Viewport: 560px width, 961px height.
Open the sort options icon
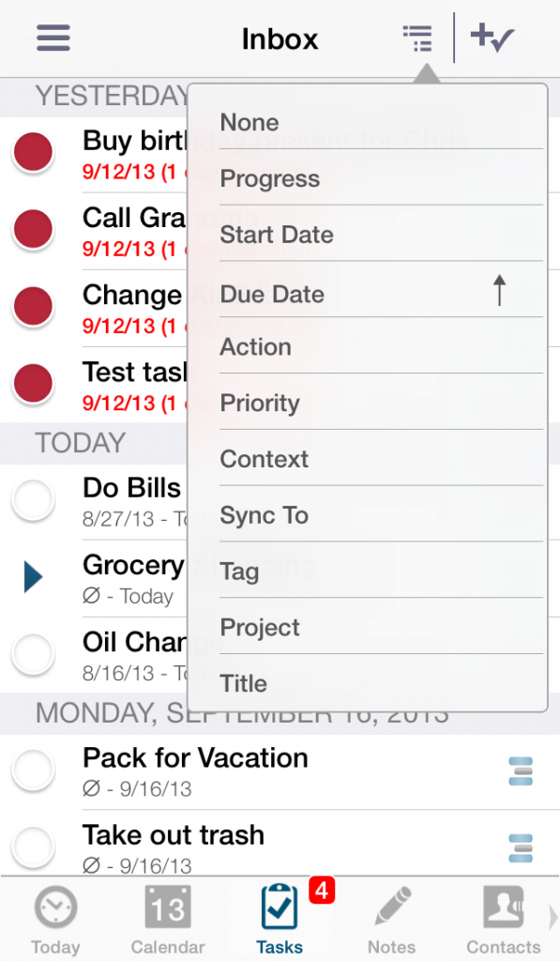pos(416,38)
